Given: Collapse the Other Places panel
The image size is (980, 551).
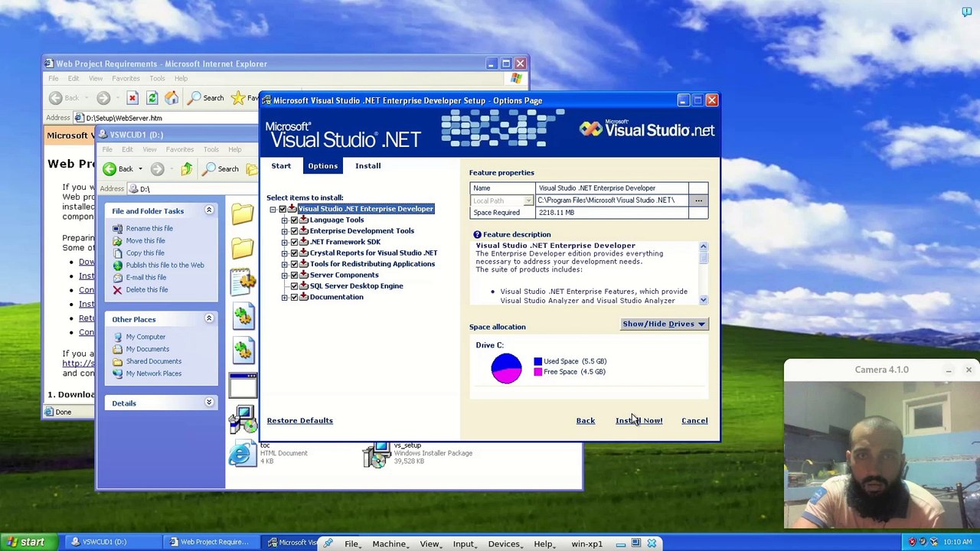Looking at the screenshot, I should point(208,318).
